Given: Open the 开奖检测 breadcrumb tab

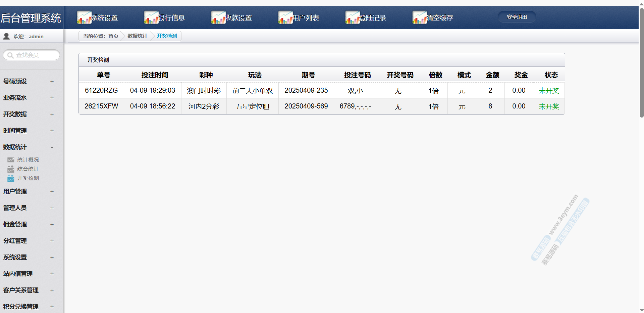Looking at the screenshot, I should [x=167, y=36].
